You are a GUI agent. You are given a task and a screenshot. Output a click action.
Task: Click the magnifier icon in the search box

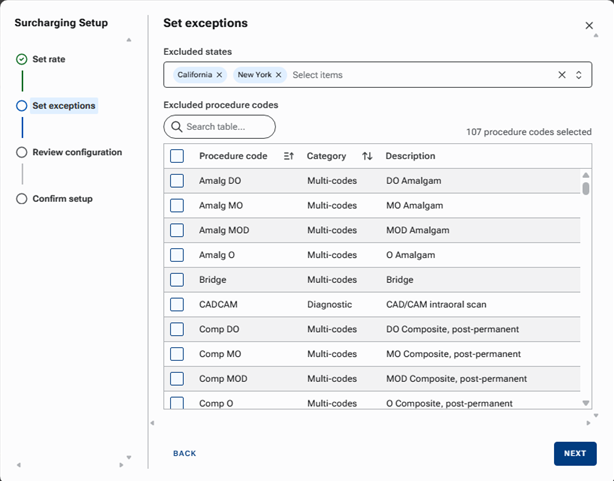(177, 127)
